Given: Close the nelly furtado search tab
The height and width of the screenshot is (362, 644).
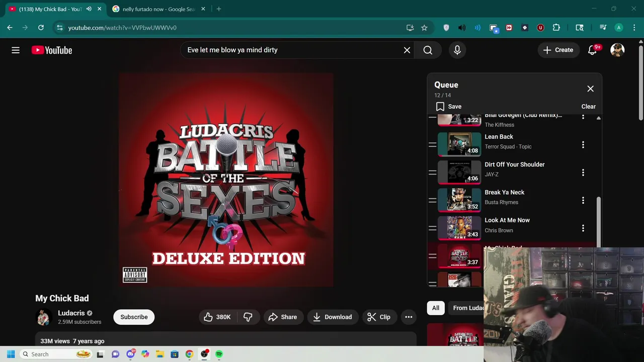Looking at the screenshot, I should (203, 9).
